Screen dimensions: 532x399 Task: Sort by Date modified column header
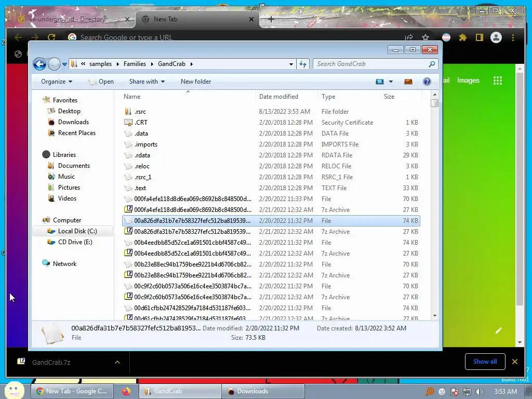(278, 96)
